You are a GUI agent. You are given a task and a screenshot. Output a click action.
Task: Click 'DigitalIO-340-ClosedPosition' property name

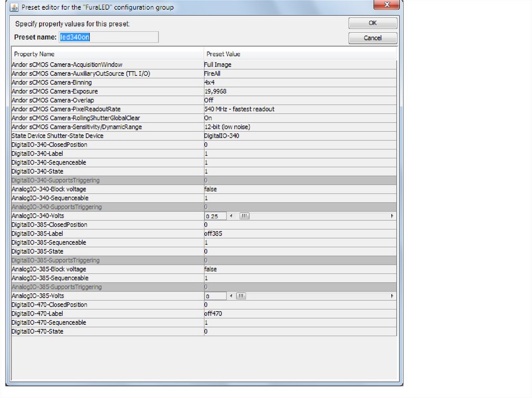(49, 144)
